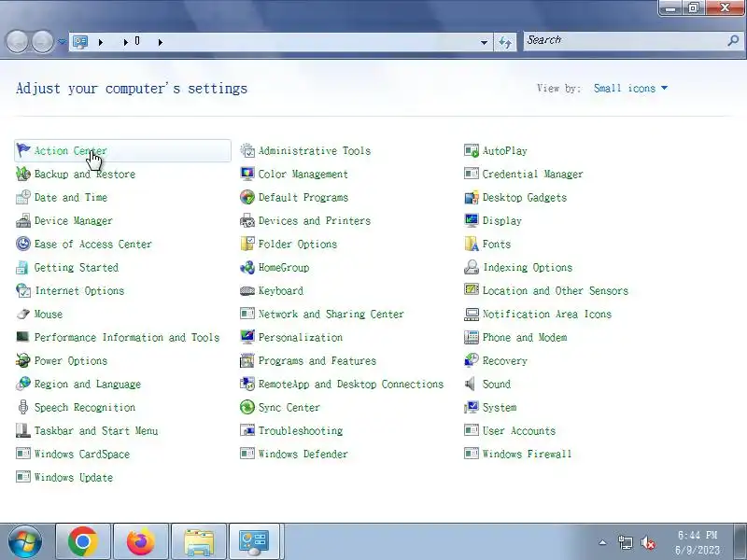
Task: Open the Getting Started link
Action: (x=77, y=268)
